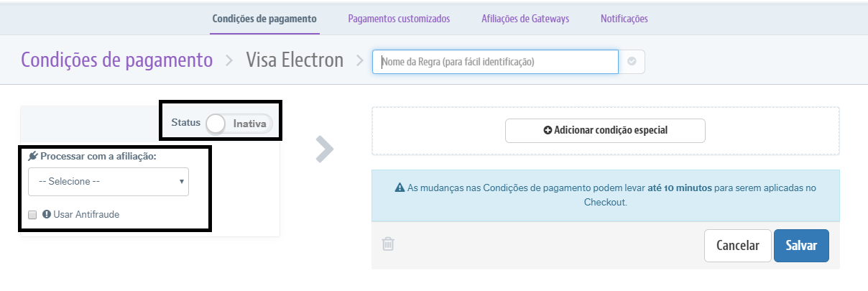This screenshot has width=868, height=291.
Task: Click the exclamation icon next to Usar Antifraude
Action: (x=46, y=214)
